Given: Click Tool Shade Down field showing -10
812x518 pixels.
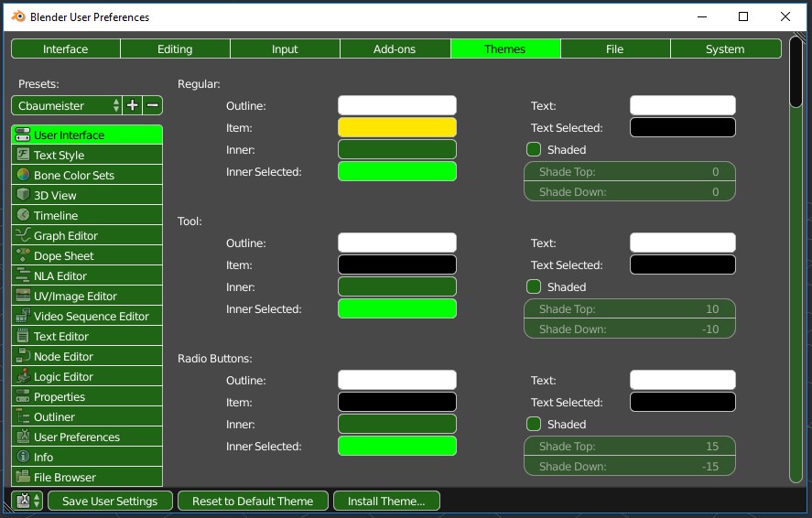Looking at the screenshot, I should click(630, 329).
